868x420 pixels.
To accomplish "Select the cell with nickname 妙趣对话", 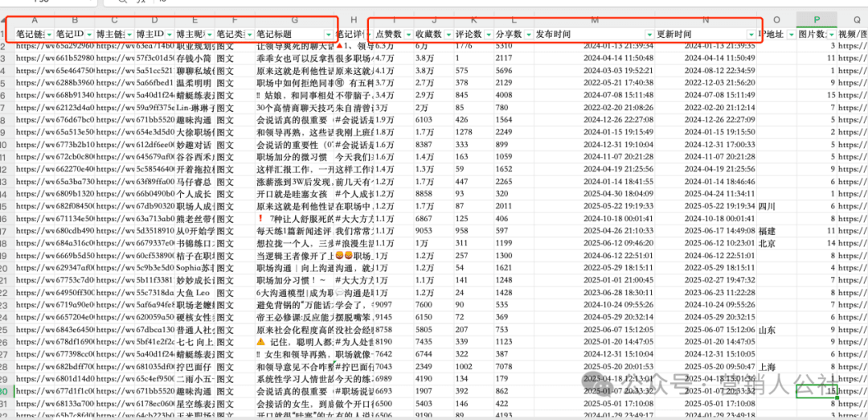I will [x=194, y=145].
